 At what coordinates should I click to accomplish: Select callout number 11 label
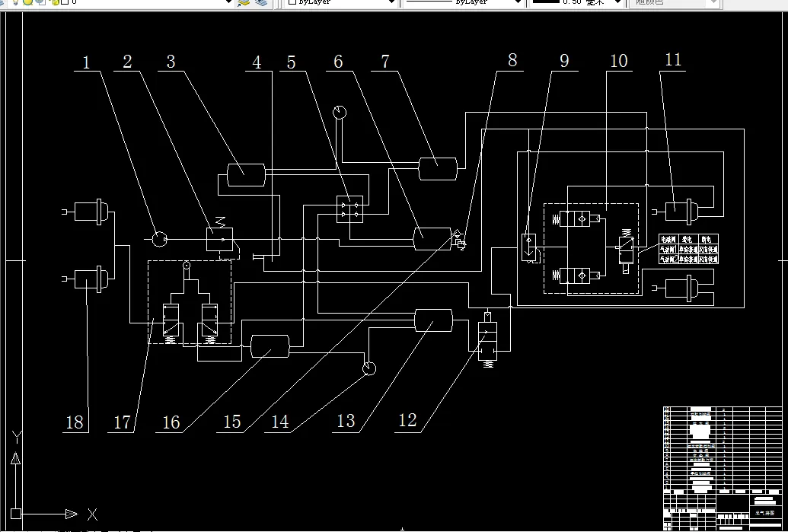[x=674, y=60]
